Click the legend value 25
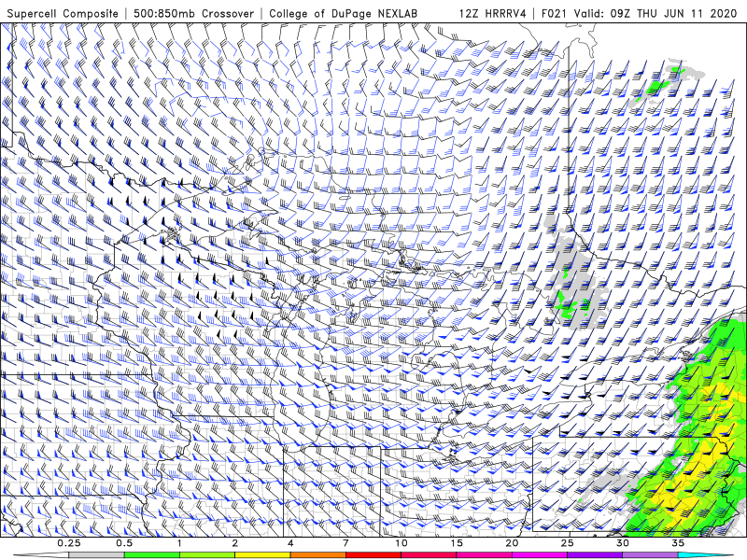Viewport: 747px width, 560px height. point(568,543)
